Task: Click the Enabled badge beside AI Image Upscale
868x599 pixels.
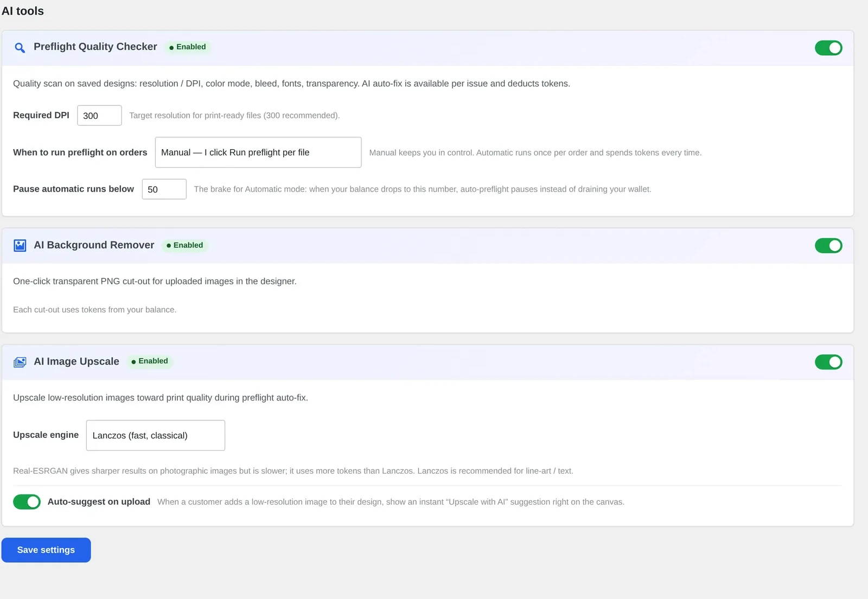Action: pos(150,361)
